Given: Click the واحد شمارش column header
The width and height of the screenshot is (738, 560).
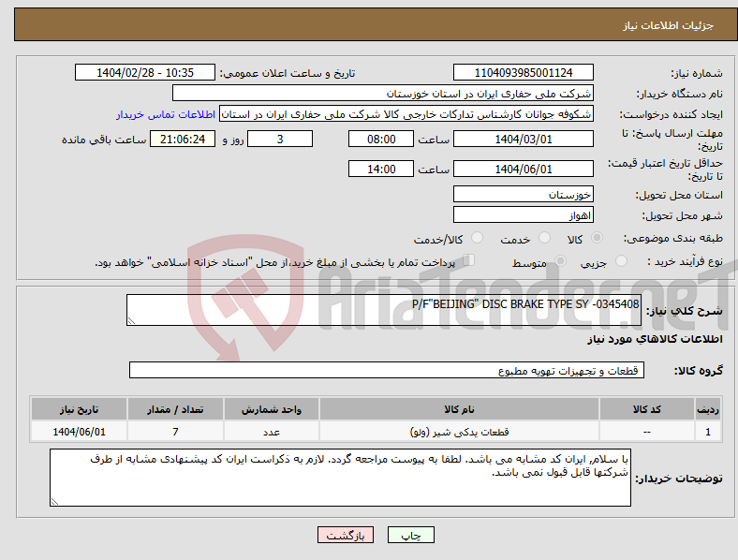Looking at the screenshot, I should pos(272,409).
